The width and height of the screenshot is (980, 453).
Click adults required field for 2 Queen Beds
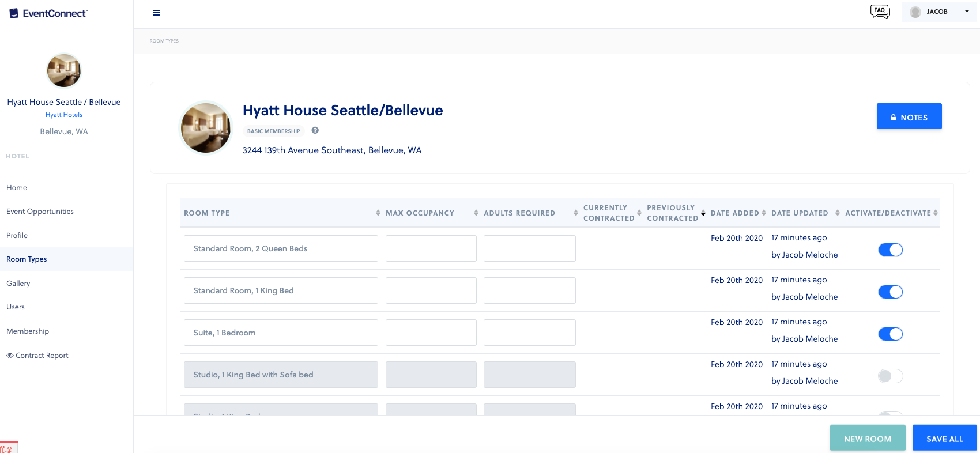[x=530, y=248]
